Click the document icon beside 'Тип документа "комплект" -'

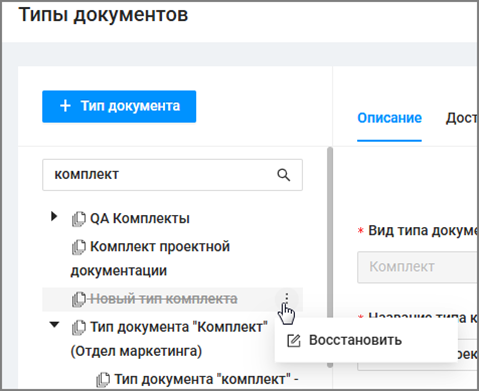tap(103, 379)
